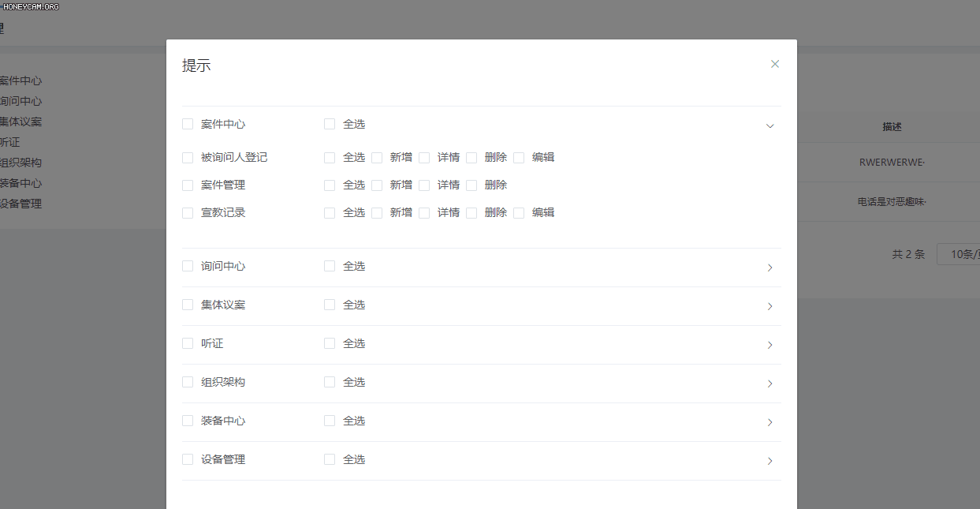
Task: Open 集体议案 in the background sidebar
Action: click(x=20, y=122)
